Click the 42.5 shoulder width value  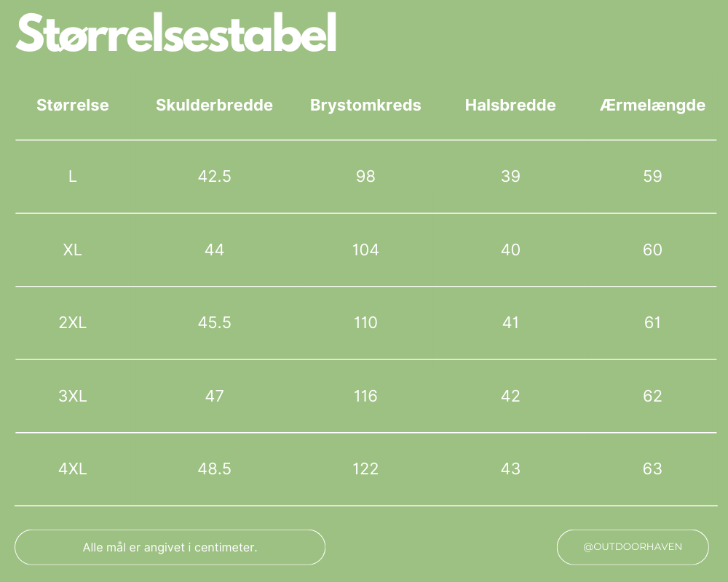(214, 176)
